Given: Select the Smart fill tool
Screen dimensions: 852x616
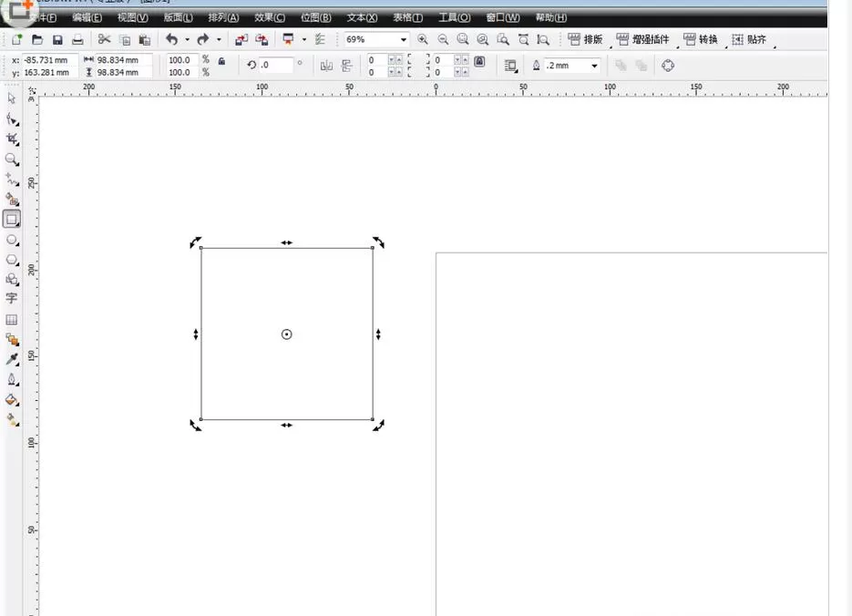Looking at the screenshot, I should 12,199.
